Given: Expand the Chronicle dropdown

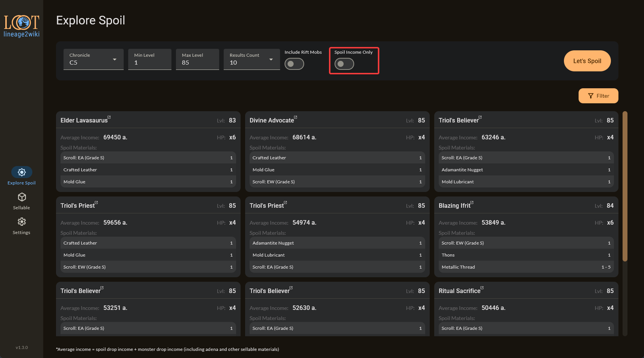Looking at the screenshot, I should click(x=93, y=59).
